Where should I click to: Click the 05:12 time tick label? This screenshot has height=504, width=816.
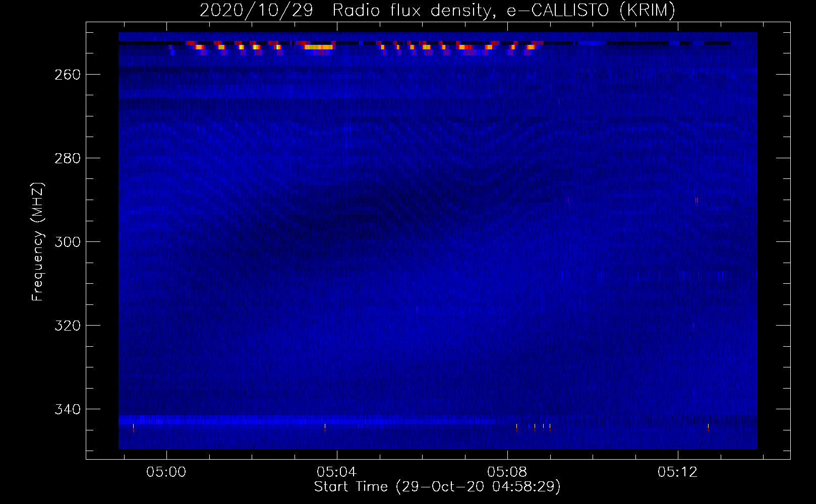(677, 472)
